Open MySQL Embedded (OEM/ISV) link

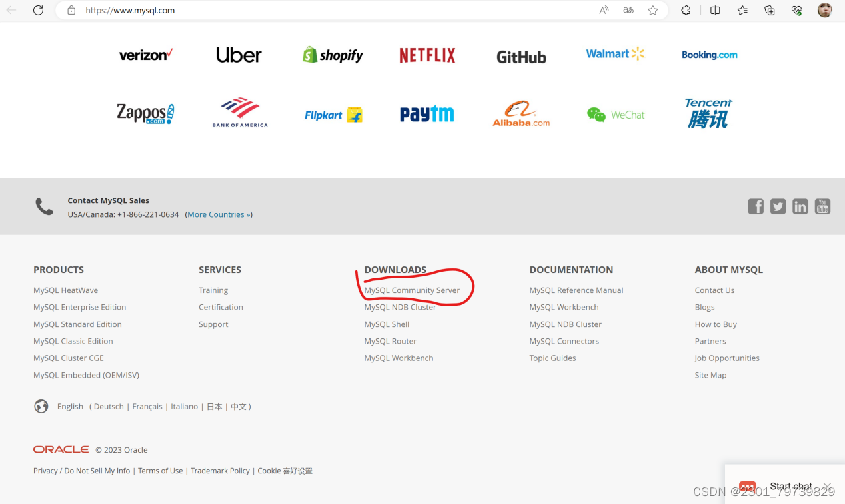pos(86,375)
